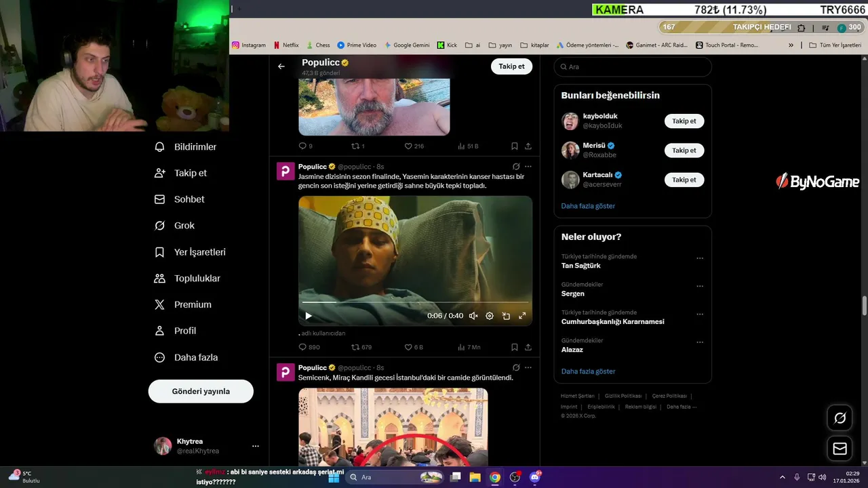Screen dimensions: 868x488
Task: Bookmark the Jasmine post
Action: 515,347
